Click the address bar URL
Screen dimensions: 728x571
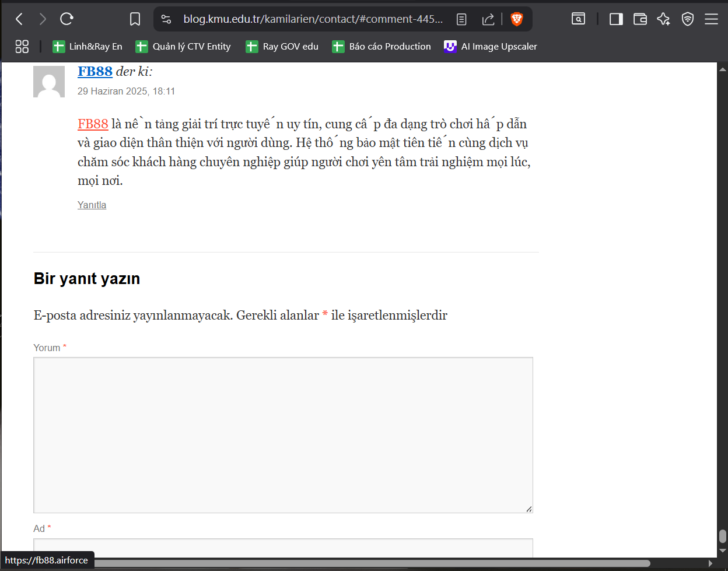pyautogui.click(x=313, y=19)
